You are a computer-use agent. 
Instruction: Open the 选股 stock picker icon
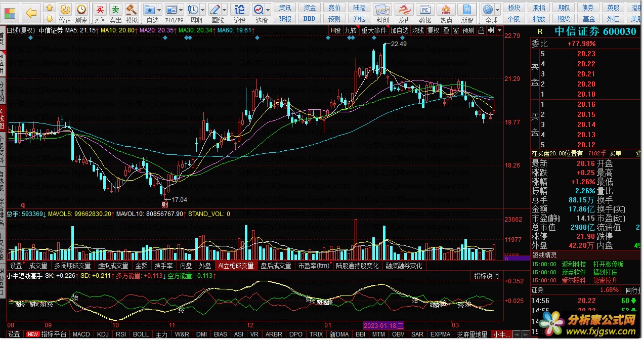258,9
